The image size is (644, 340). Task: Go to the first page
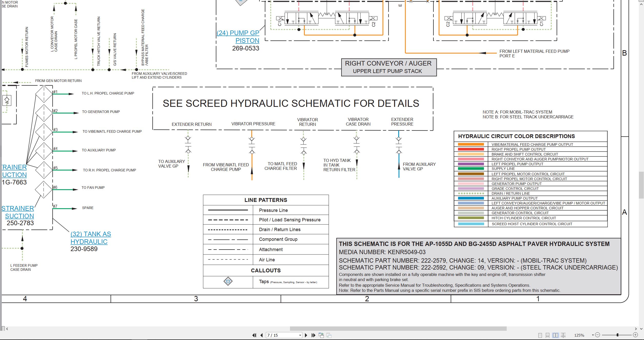(254, 335)
